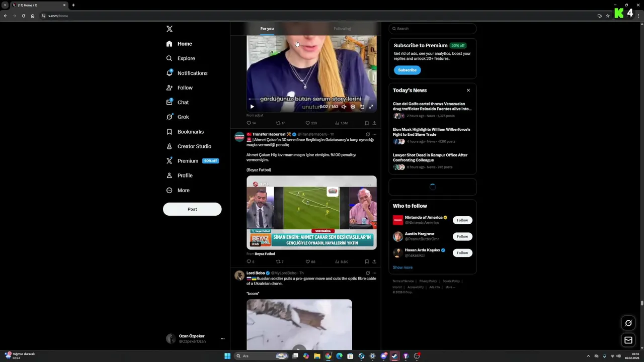Open serum video playback settings gear
Screen dimensions: 644x362
click(353, 107)
